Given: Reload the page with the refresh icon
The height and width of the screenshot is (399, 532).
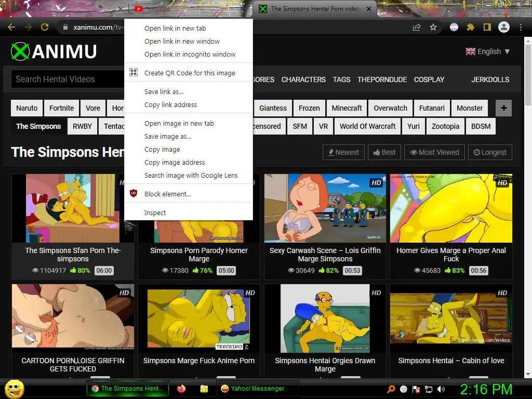Looking at the screenshot, I should (45, 27).
